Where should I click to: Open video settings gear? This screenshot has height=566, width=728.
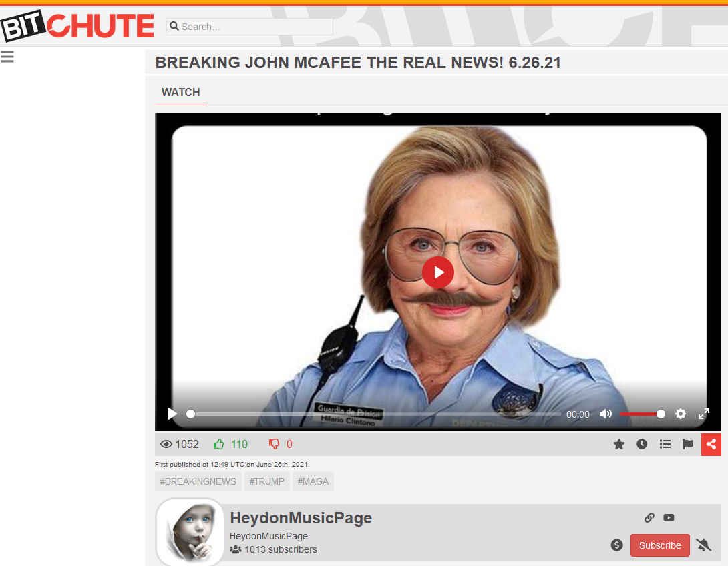click(x=680, y=414)
